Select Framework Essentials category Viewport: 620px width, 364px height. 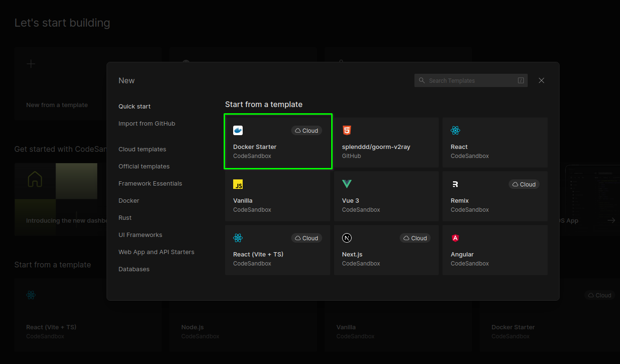150,184
